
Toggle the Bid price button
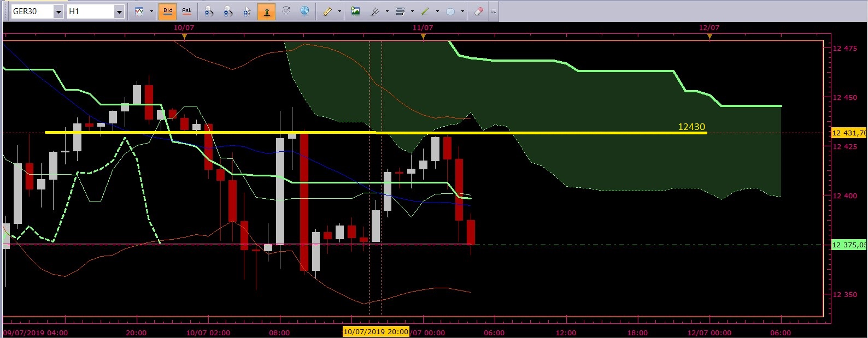168,11
